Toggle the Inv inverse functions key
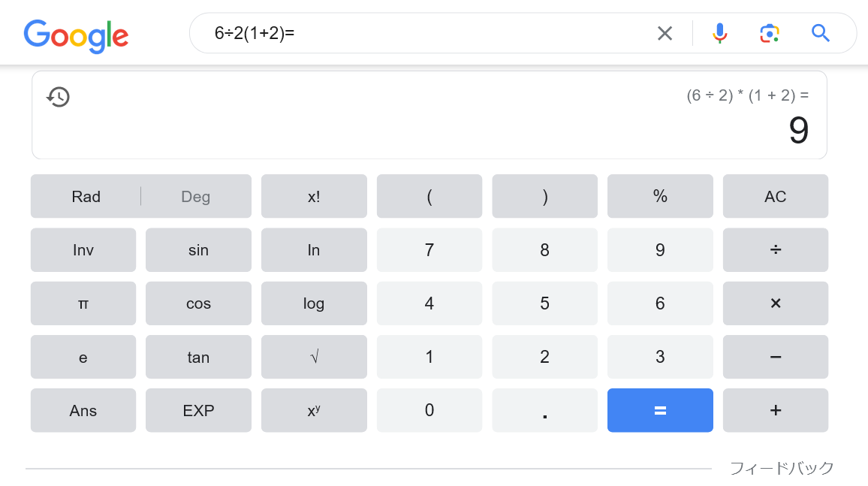Viewport: 868px width, 486px height. click(x=83, y=250)
